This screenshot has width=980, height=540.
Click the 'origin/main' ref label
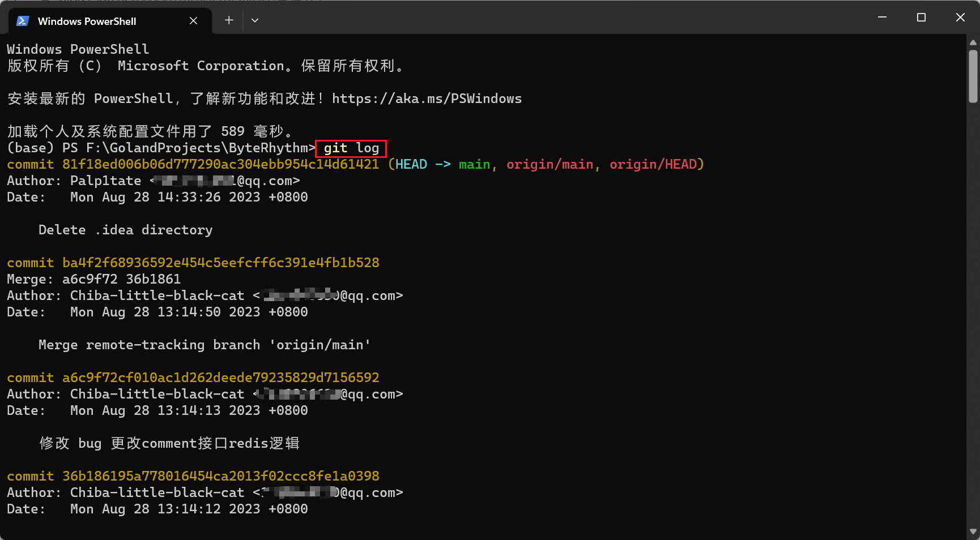tap(549, 165)
